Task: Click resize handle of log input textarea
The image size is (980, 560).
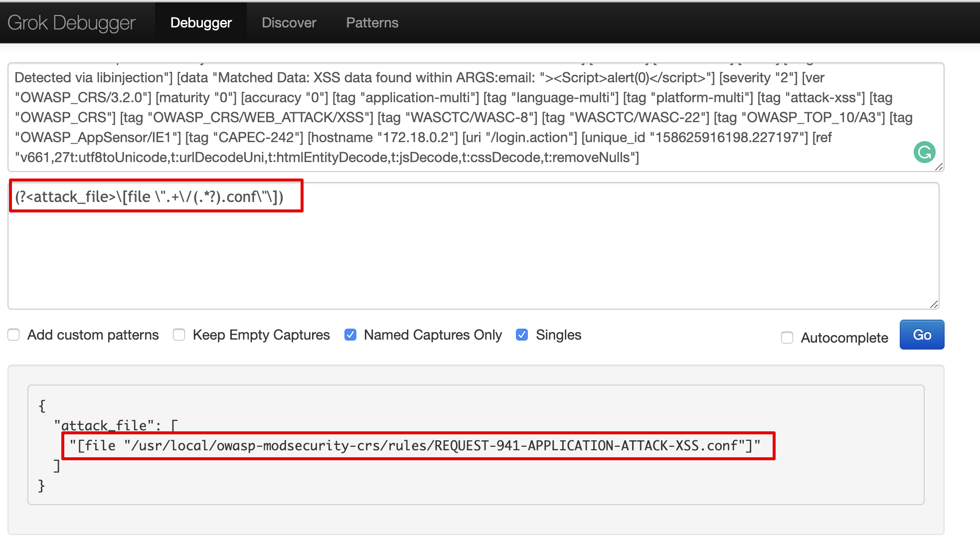Action: point(939,167)
